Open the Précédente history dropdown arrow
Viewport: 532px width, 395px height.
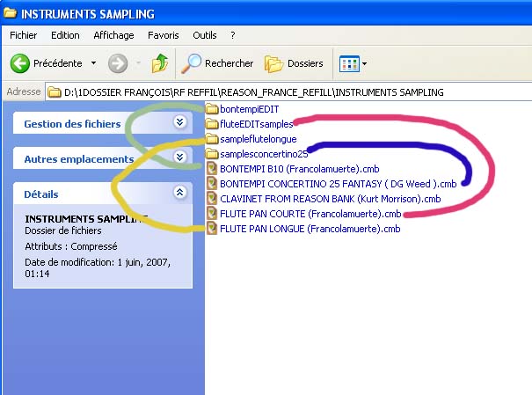93,63
